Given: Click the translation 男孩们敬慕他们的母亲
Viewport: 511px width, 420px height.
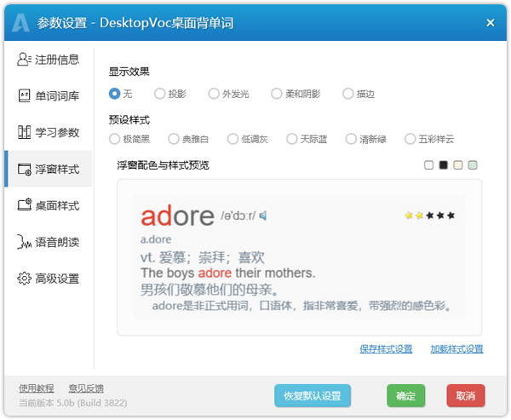Looking at the screenshot, I should [x=210, y=290].
